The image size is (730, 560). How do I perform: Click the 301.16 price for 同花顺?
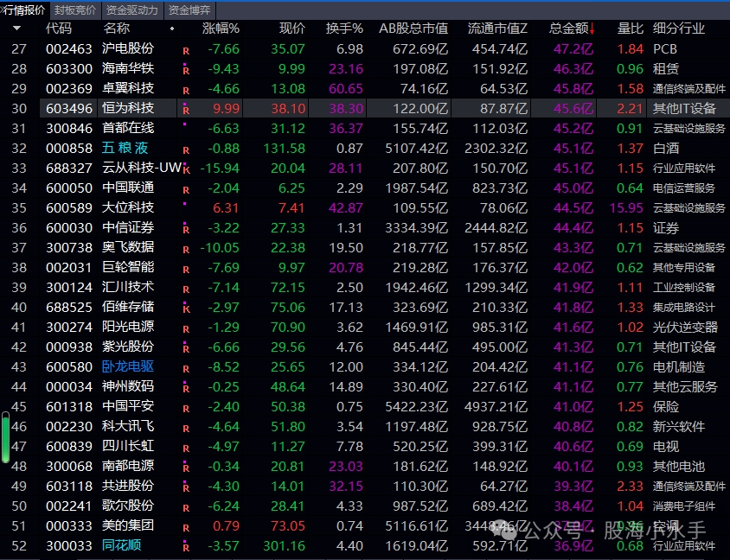click(284, 545)
